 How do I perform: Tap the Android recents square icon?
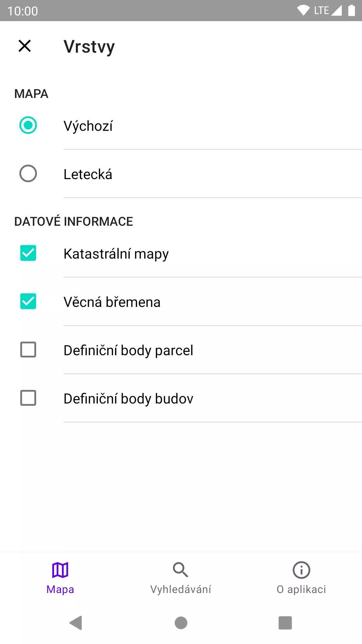pos(285,623)
